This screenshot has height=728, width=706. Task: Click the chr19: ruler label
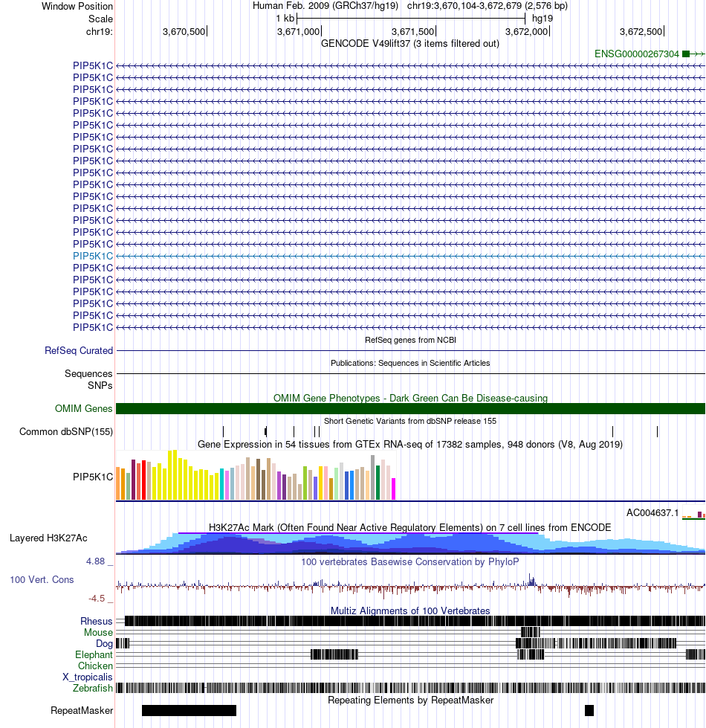tap(100, 31)
